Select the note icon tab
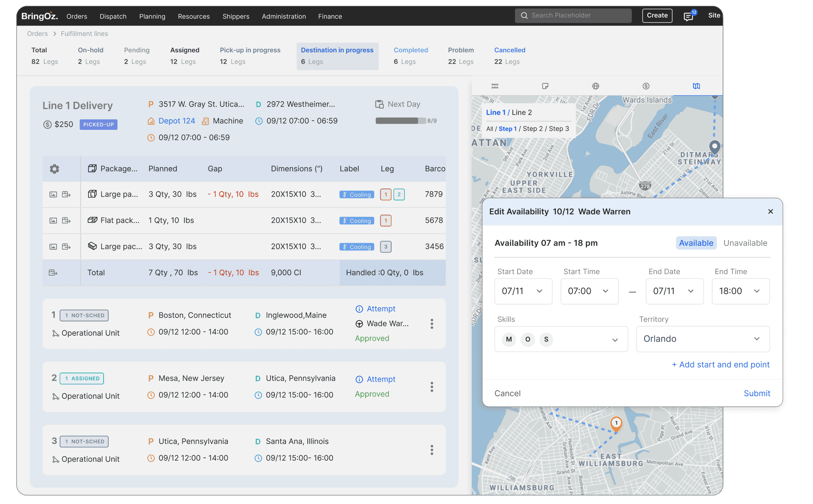This screenshot has height=504, width=813. (545, 86)
